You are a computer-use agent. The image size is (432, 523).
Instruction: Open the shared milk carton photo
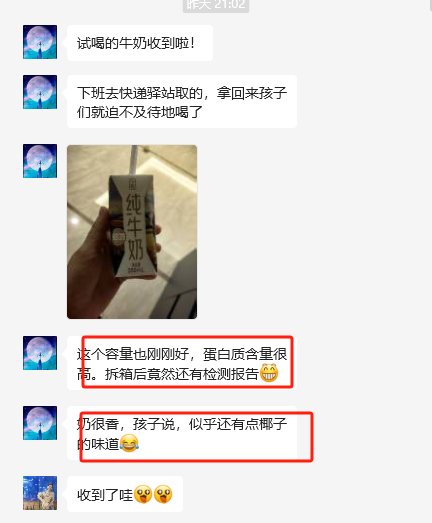coord(132,232)
